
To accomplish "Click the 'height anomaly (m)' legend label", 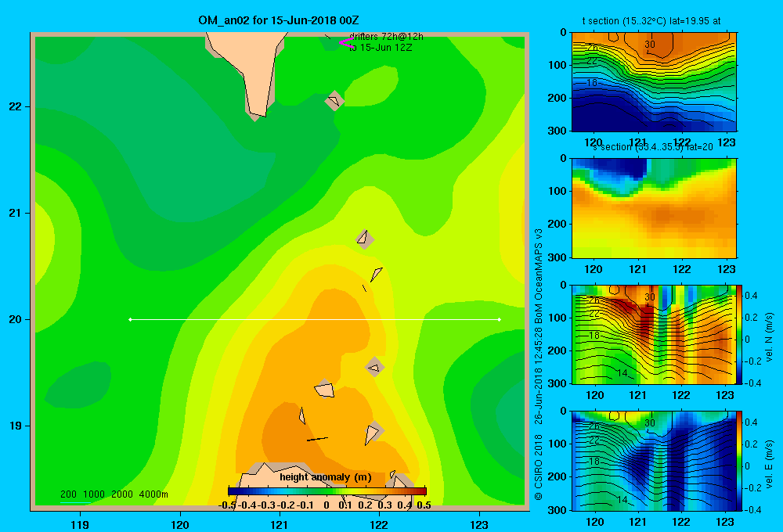I will point(326,477).
